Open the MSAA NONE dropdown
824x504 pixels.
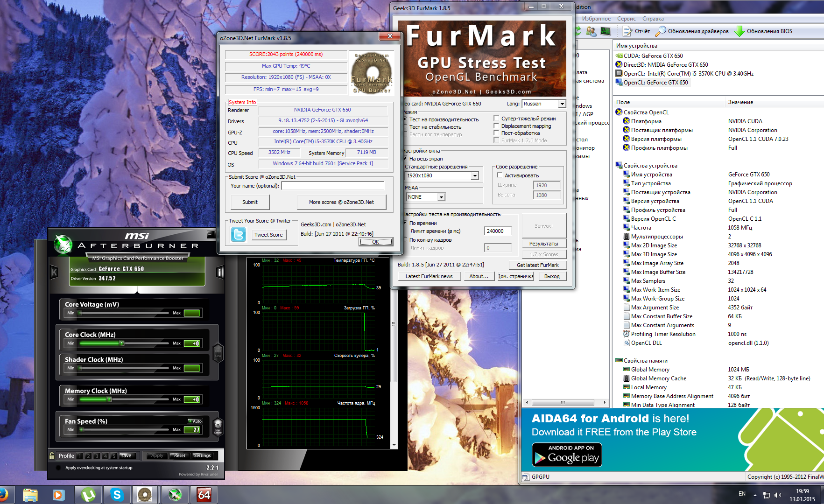coord(441,197)
